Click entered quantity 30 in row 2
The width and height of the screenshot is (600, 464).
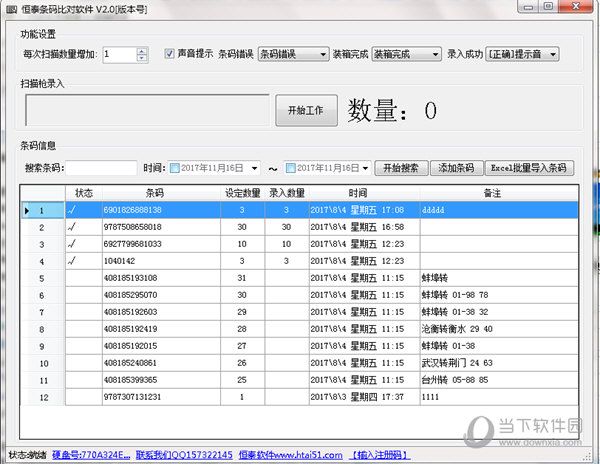click(286, 227)
